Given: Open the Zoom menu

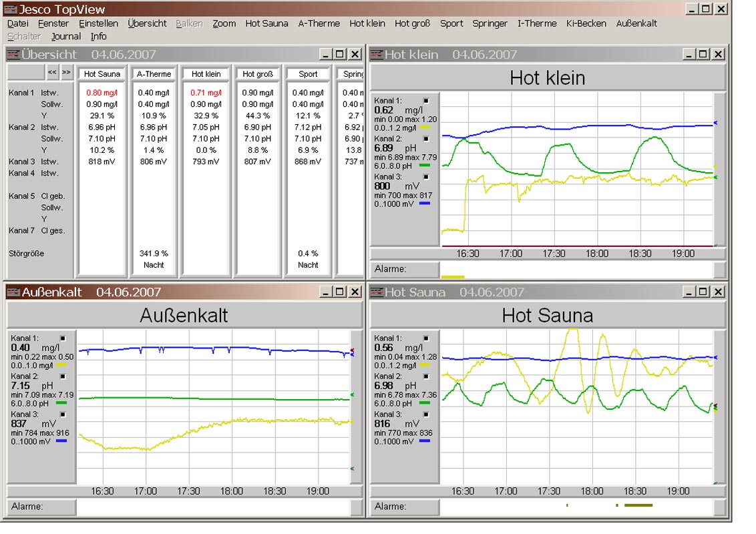Looking at the screenshot, I should click(224, 22).
